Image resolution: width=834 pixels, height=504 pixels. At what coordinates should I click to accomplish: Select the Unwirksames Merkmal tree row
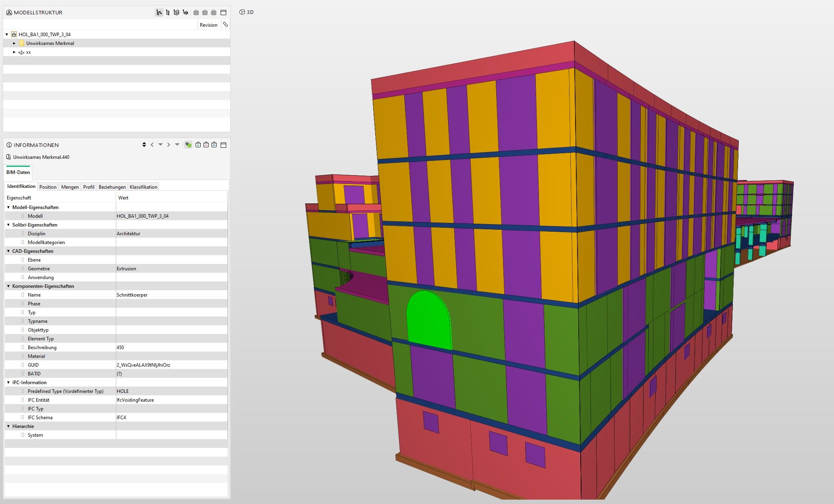(x=117, y=43)
